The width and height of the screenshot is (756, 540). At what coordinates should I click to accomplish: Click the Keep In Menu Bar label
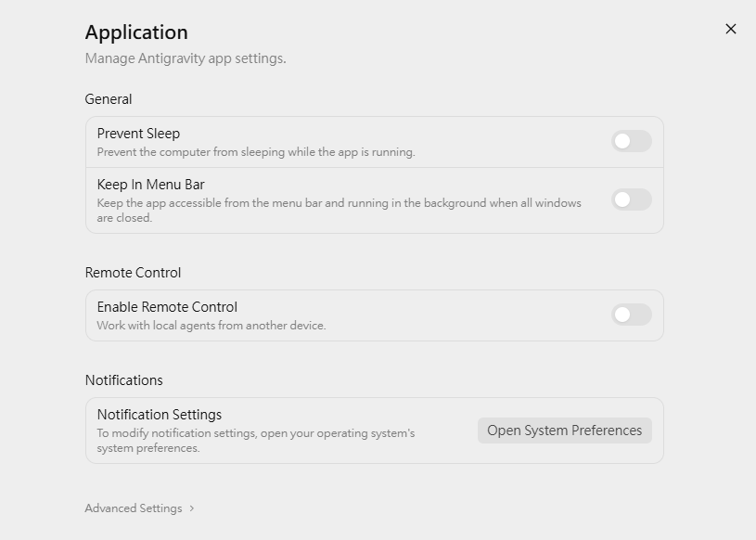151,185
